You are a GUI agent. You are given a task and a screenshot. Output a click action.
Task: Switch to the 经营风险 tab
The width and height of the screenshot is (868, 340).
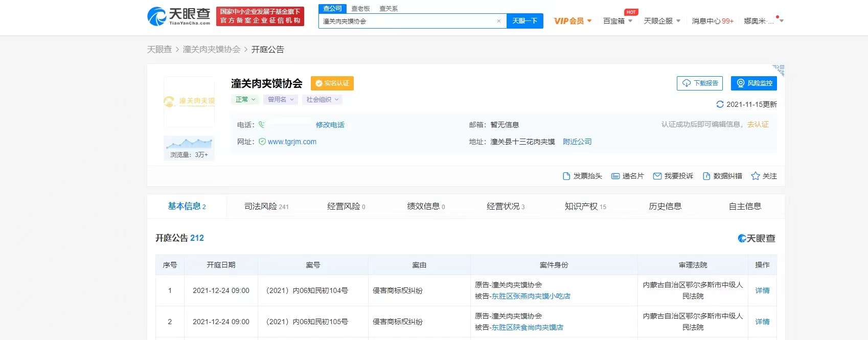347,206
